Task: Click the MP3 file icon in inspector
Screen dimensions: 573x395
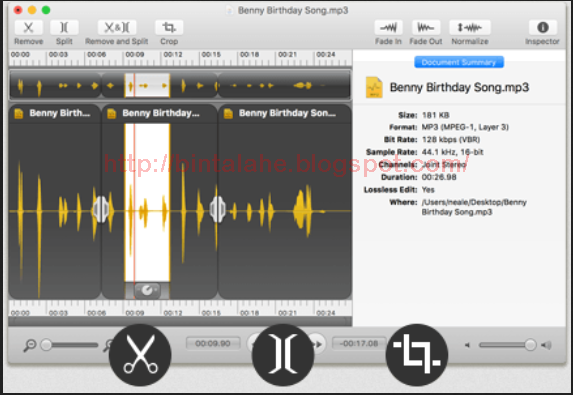Action: tap(374, 87)
